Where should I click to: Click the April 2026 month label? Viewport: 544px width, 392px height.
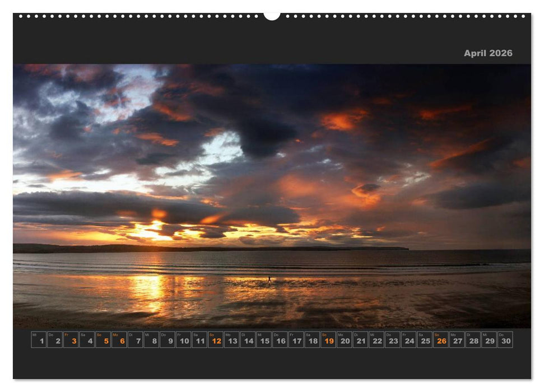487,54
